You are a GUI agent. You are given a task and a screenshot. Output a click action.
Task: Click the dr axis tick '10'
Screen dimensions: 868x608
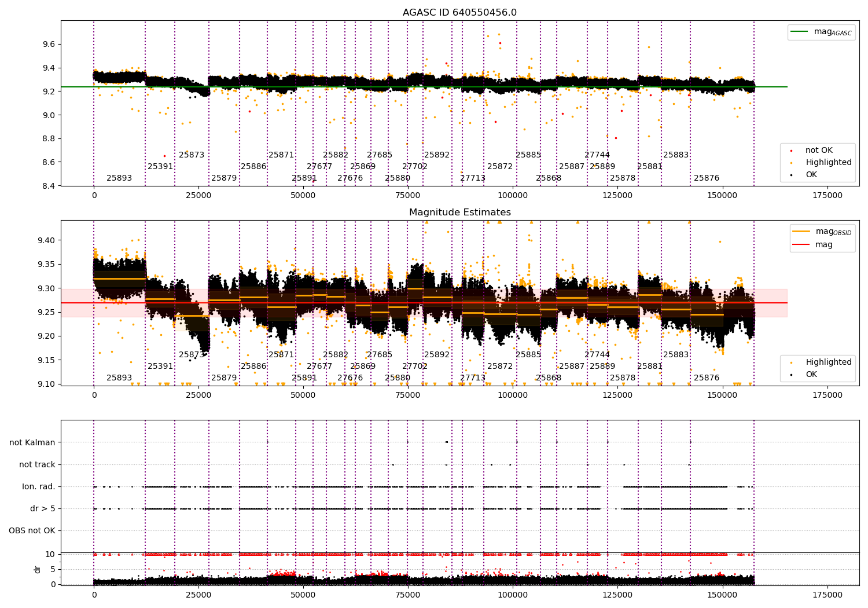click(50, 554)
